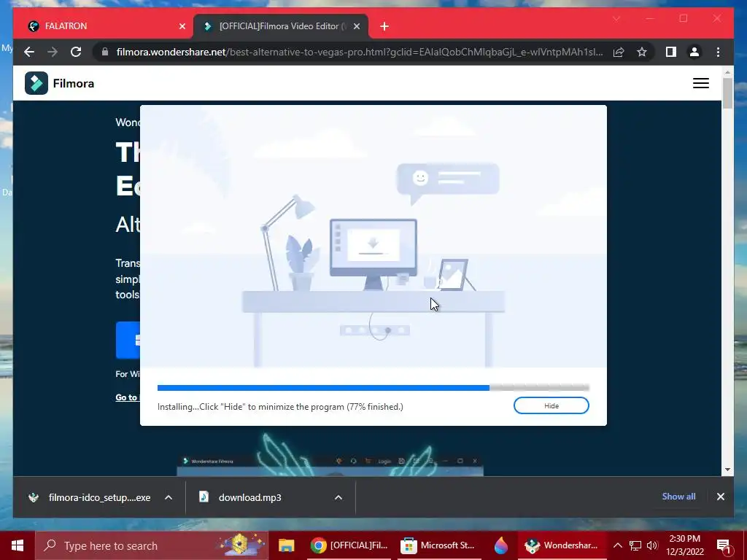
Task: Select the [OFFICIAL]Filmora Video Editor tab
Action: [280, 26]
